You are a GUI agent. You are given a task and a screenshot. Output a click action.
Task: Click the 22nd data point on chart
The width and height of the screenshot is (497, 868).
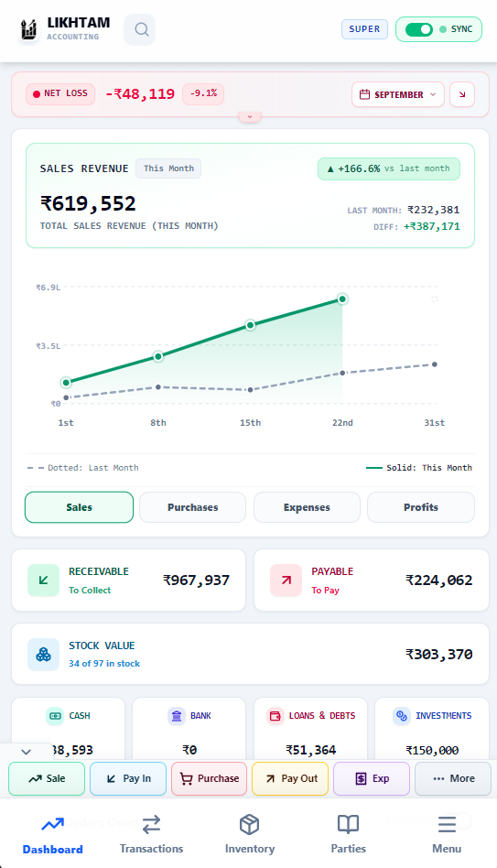point(342,298)
